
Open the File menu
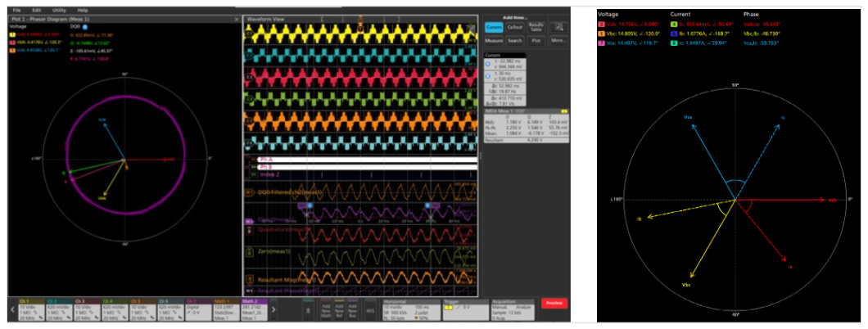pyautogui.click(x=17, y=11)
